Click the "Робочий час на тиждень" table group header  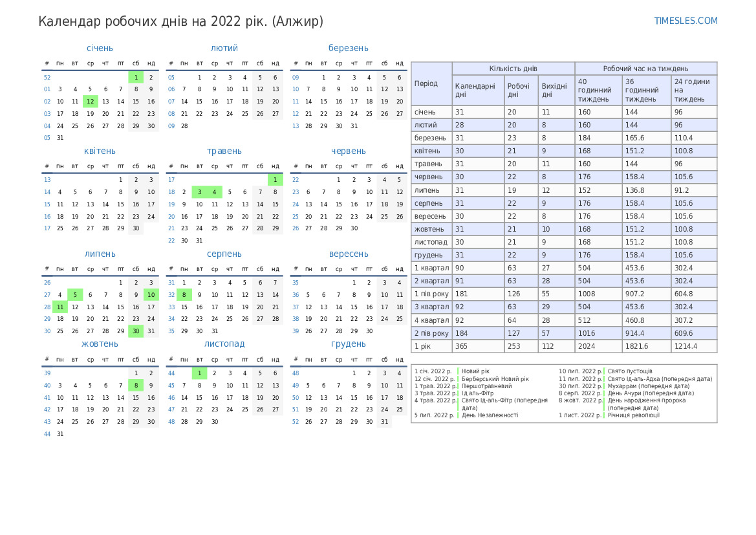(x=645, y=69)
